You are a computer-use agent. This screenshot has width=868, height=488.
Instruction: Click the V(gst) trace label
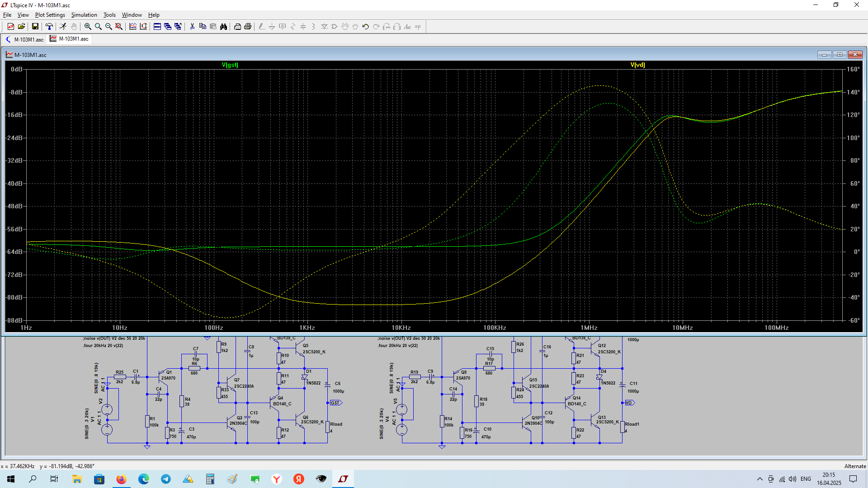click(230, 65)
